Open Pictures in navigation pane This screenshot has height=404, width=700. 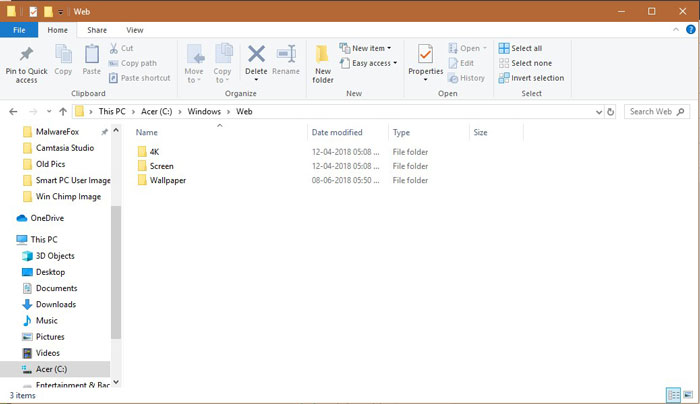tap(43, 337)
